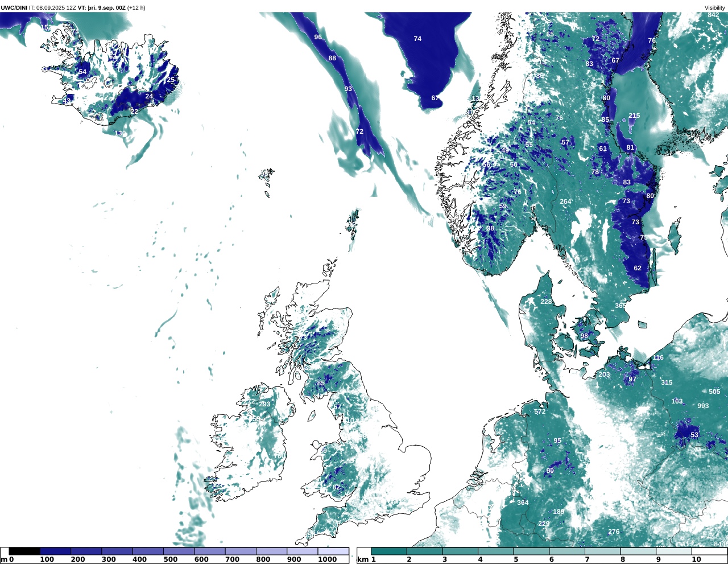Click the '08.09.2025 12Z' initial time text
Viewport: 728px width, 564px height.
tap(56, 8)
